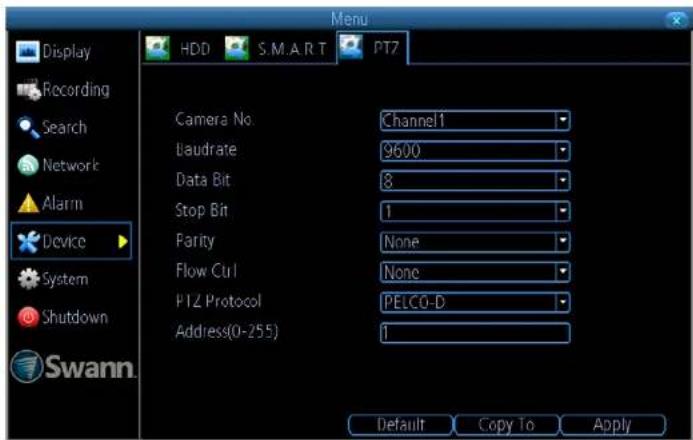Select the Device menu entry
693x440 pixels.
click(x=71, y=241)
